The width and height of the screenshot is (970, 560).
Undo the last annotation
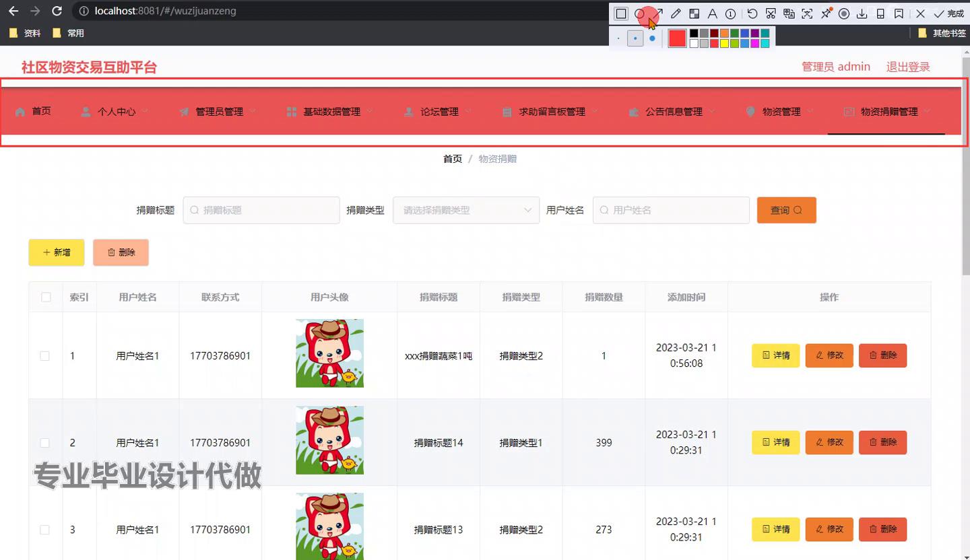click(x=752, y=13)
